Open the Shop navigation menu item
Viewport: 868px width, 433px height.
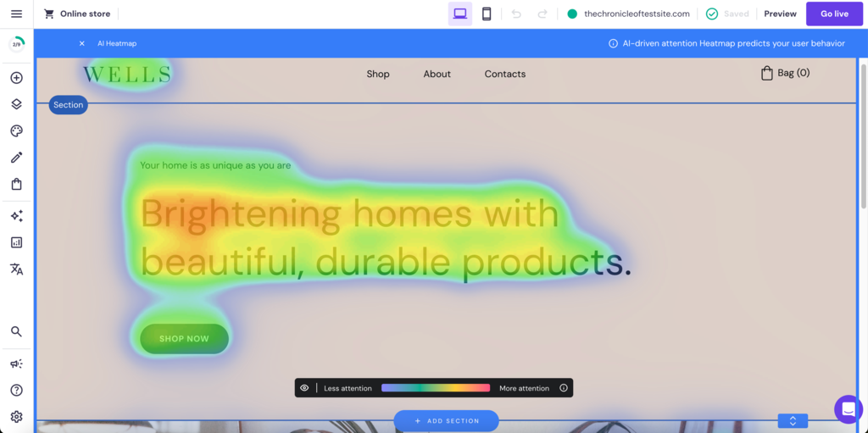pos(378,75)
